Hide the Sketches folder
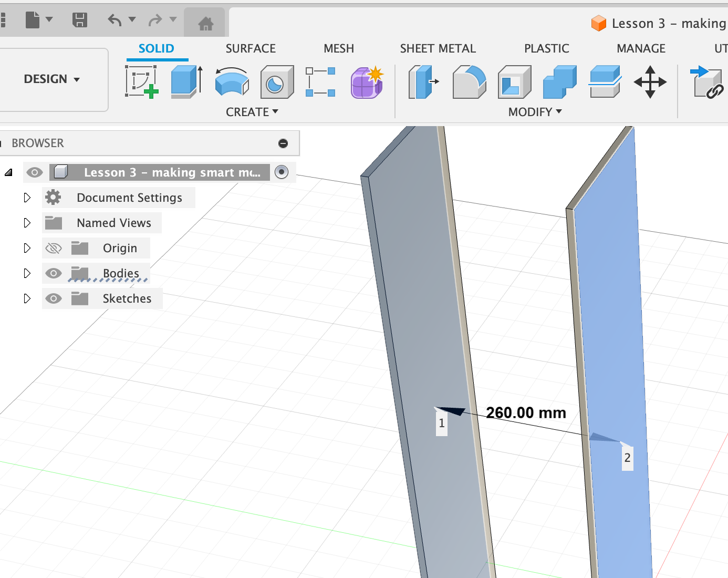This screenshot has width=728, height=578. point(54,298)
